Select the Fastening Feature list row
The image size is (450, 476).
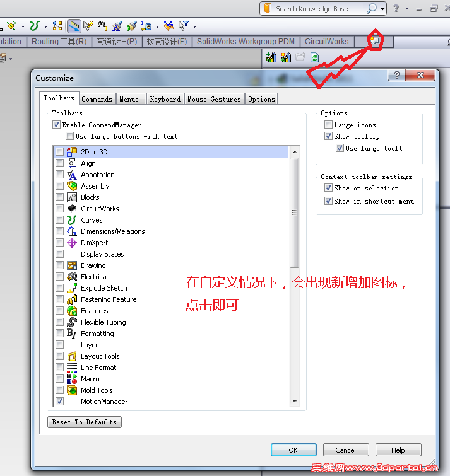pos(172,299)
